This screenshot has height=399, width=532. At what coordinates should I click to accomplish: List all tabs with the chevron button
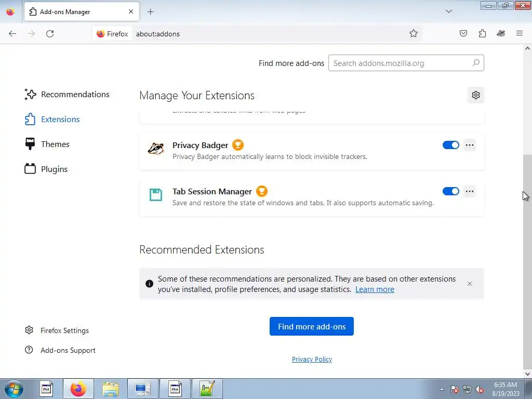tap(448, 11)
